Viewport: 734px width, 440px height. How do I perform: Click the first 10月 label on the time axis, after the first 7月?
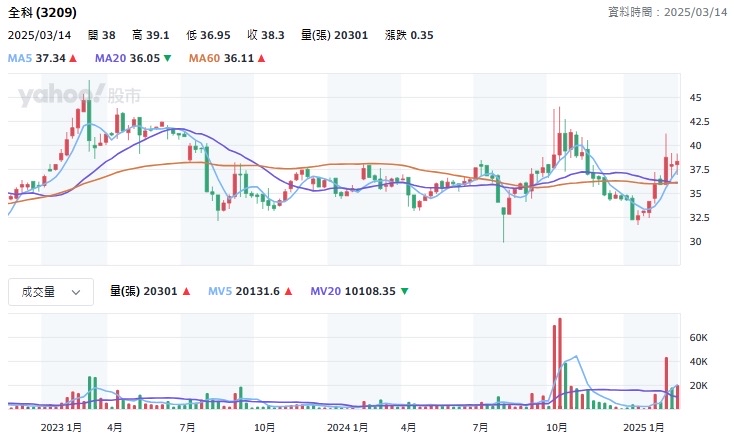(x=264, y=428)
